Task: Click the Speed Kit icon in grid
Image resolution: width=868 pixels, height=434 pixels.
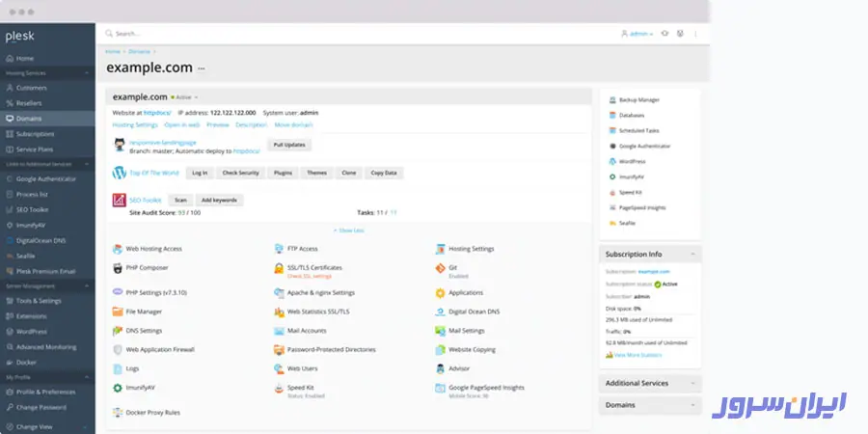Action: point(279,389)
